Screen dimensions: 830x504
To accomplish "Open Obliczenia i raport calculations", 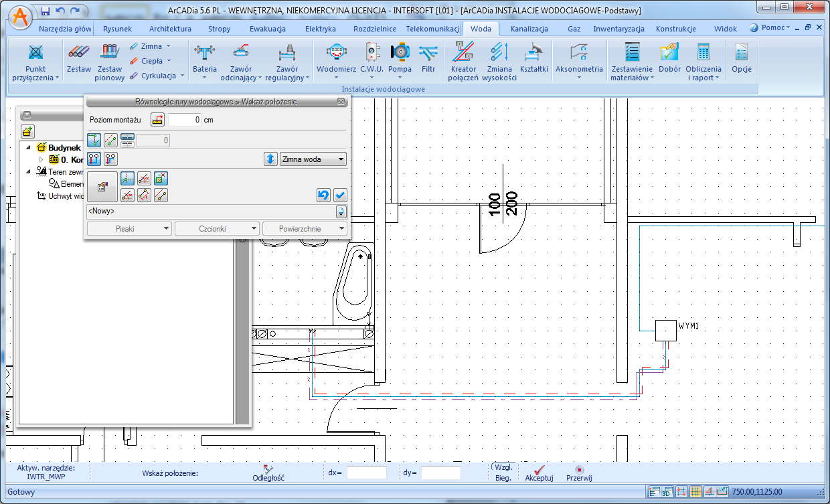I will click(703, 62).
